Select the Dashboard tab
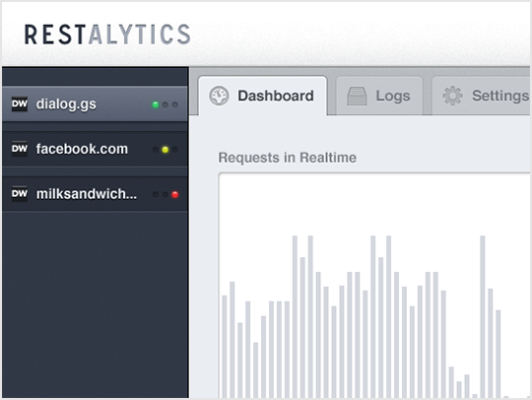Image resolution: width=532 pixels, height=400 pixels. 263,96
